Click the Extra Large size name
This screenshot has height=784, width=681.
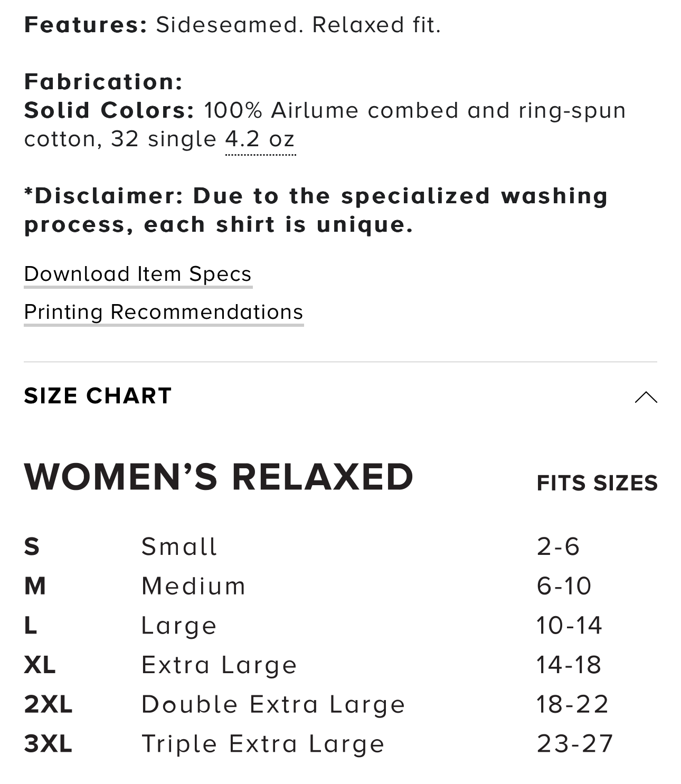[219, 665]
